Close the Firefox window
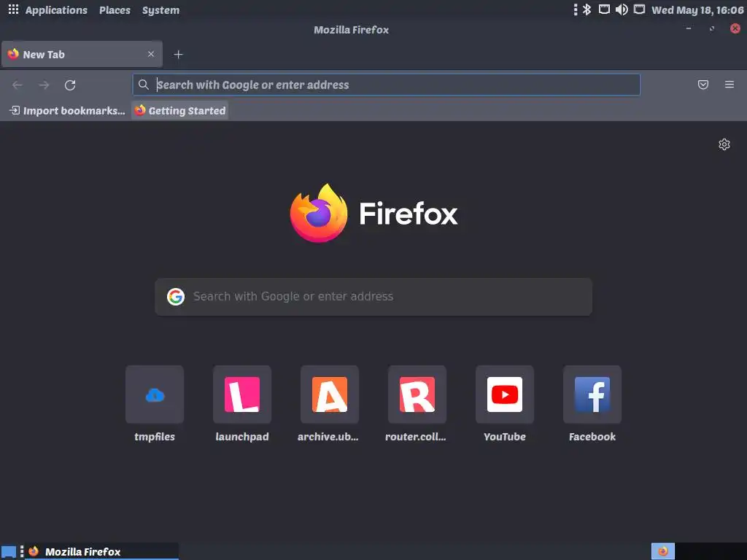The image size is (747, 560). 735,28
